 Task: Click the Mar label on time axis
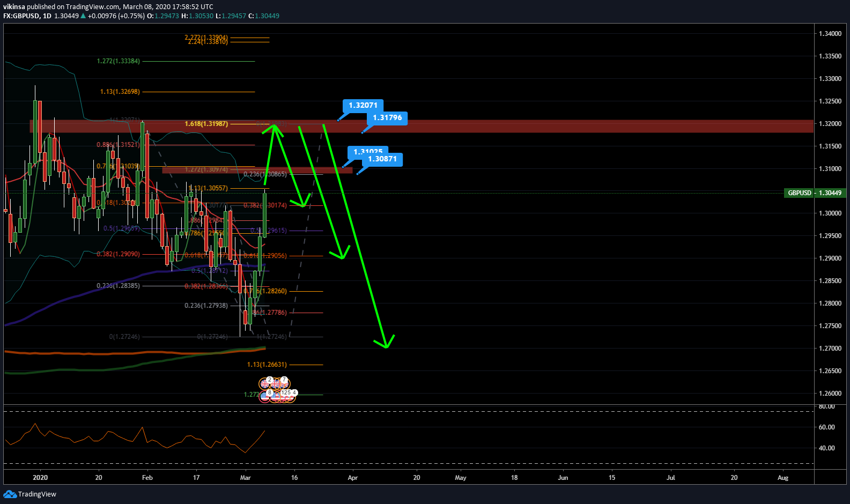pyautogui.click(x=246, y=478)
